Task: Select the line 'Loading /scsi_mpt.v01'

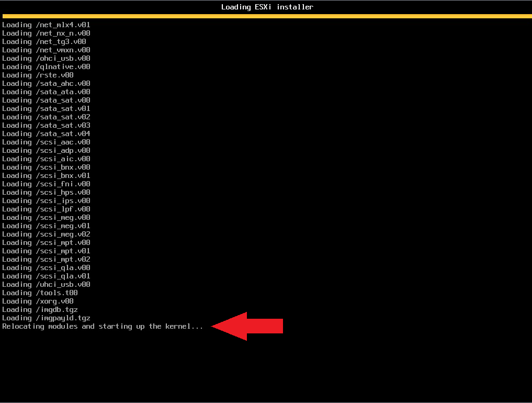Action: pyautogui.click(x=46, y=251)
